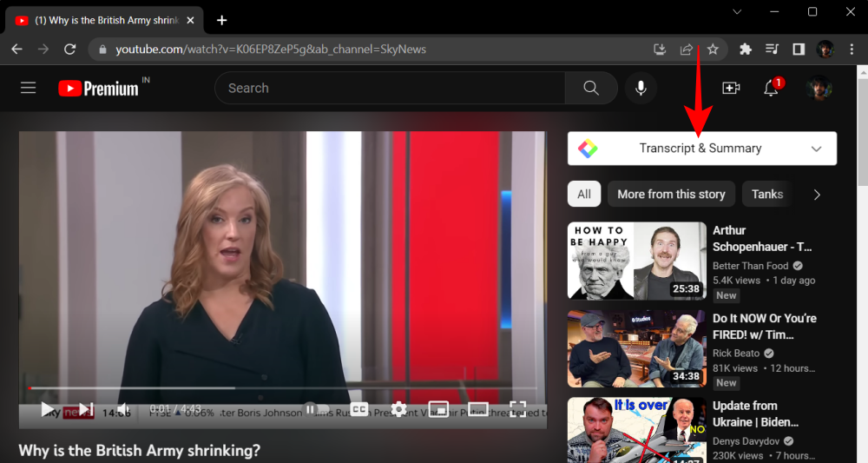
Task: Go to YouTube Premium home logo
Action: click(99, 88)
